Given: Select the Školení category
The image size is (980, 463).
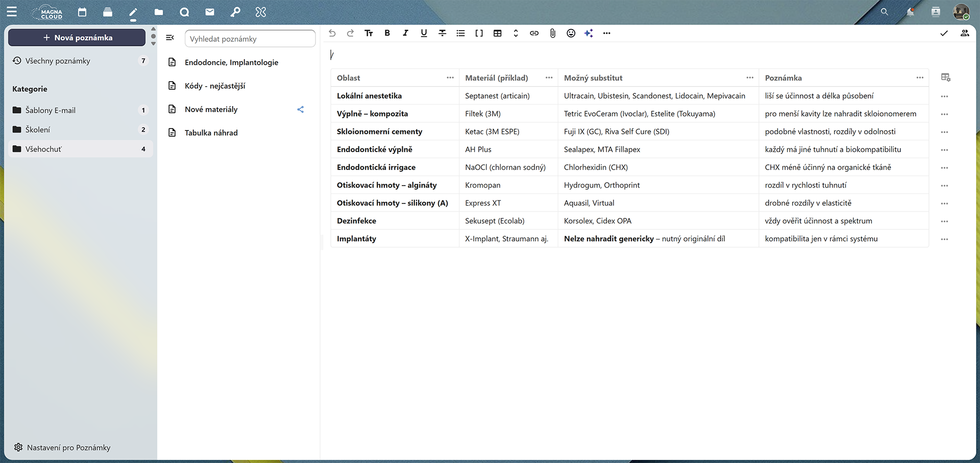Looking at the screenshot, I should point(38,130).
